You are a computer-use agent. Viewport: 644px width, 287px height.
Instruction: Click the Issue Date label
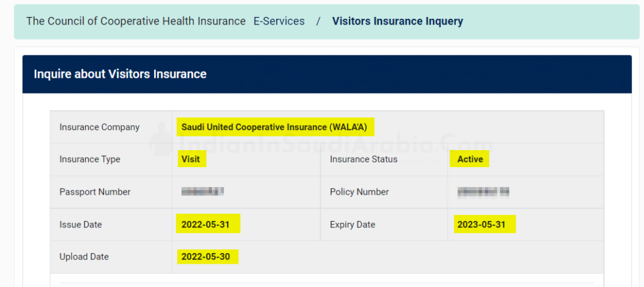[x=80, y=225]
